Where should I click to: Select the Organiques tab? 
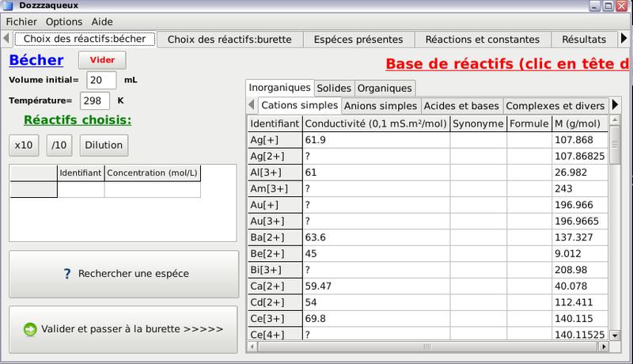tap(385, 88)
